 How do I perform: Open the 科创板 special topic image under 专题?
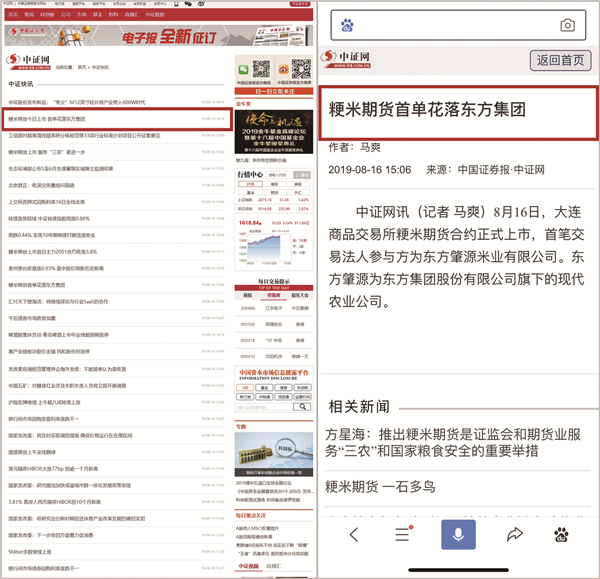point(274,455)
